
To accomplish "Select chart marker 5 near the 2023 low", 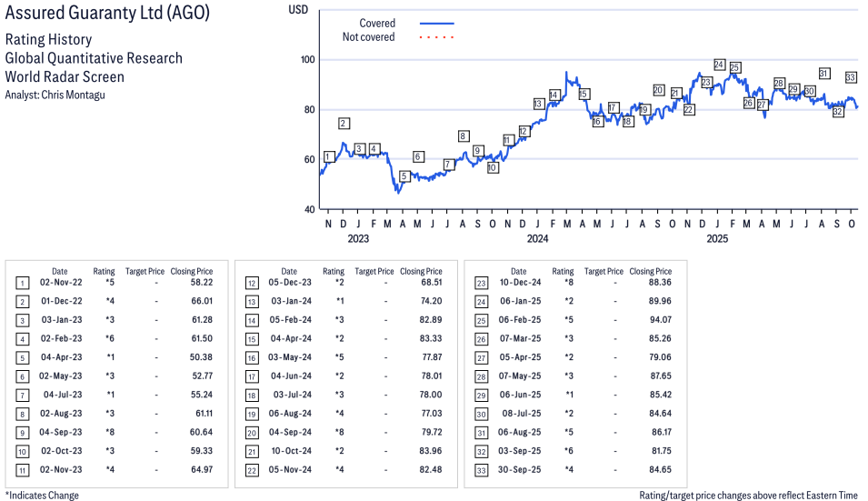I will tap(404, 176).
